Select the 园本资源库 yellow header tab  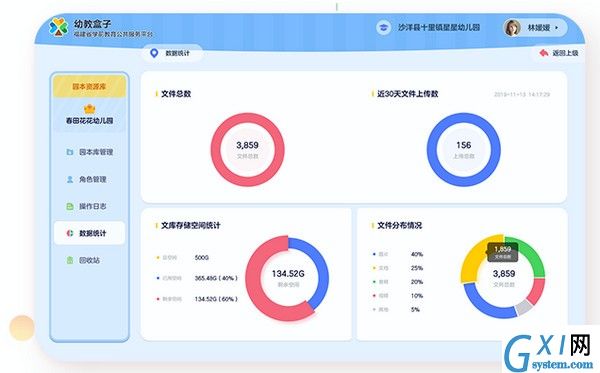89,86
